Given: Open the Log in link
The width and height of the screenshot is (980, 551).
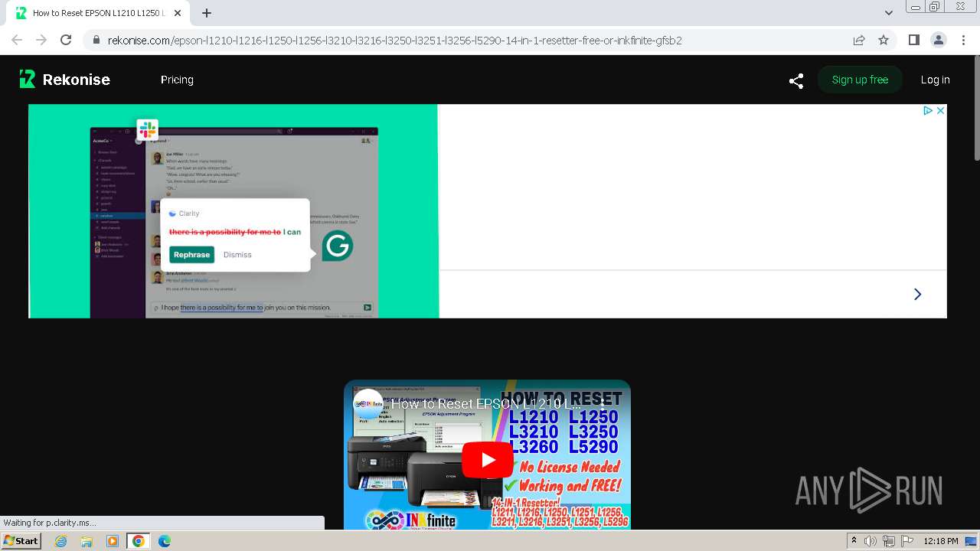Looking at the screenshot, I should click(x=935, y=80).
